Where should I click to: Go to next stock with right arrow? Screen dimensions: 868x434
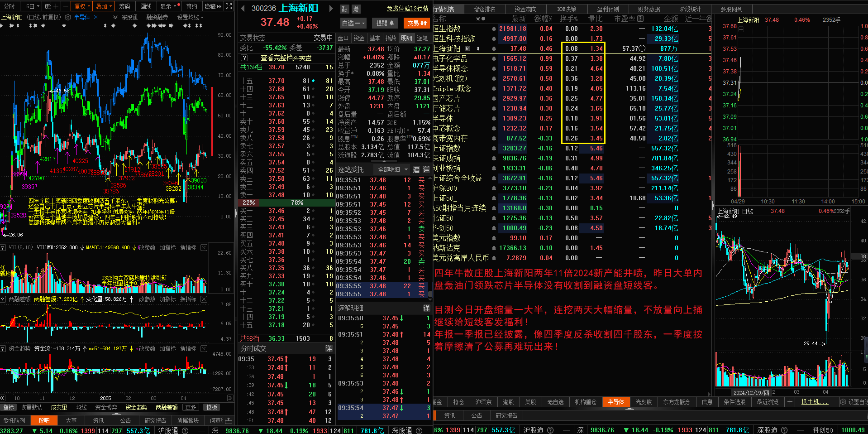coord(331,8)
